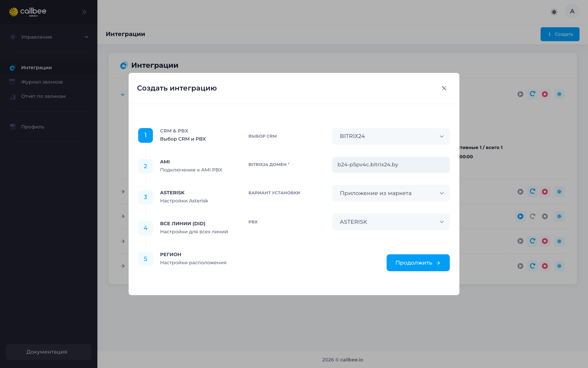Click the Интеграции page header title

pyautogui.click(x=125, y=34)
